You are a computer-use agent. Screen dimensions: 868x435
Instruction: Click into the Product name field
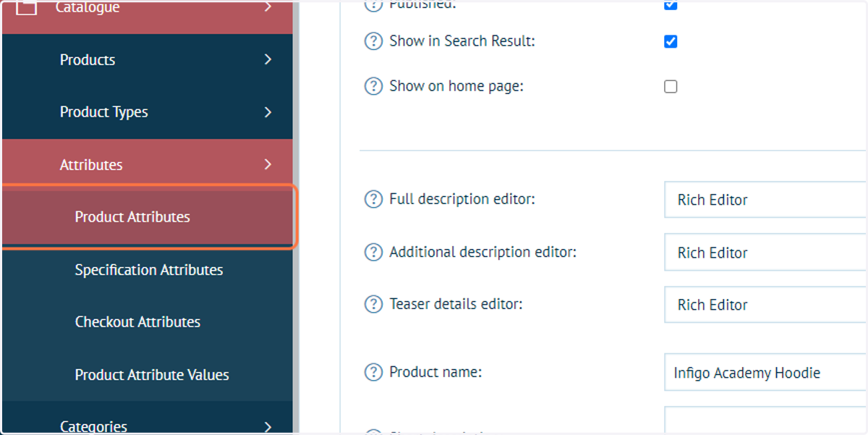765,372
